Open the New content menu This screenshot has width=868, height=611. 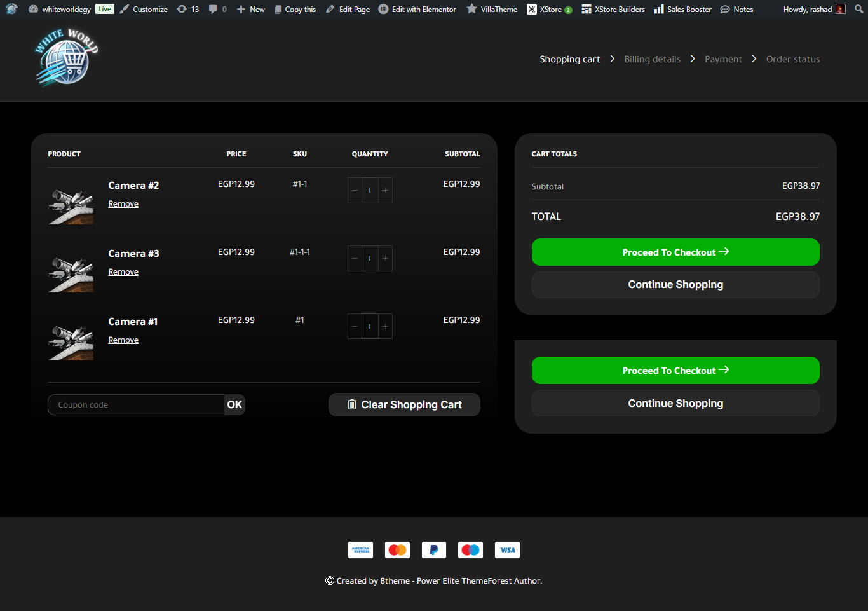251,9
